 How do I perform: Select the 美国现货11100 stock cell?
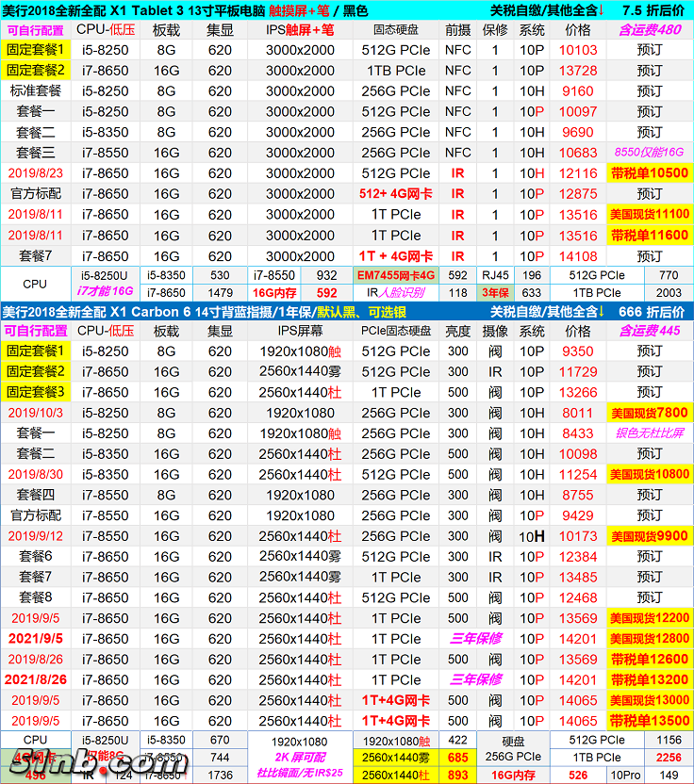[x=649, y=215]
